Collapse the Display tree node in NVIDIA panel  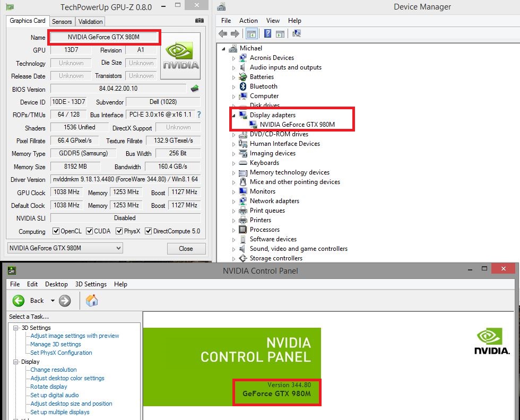(15, 362)
